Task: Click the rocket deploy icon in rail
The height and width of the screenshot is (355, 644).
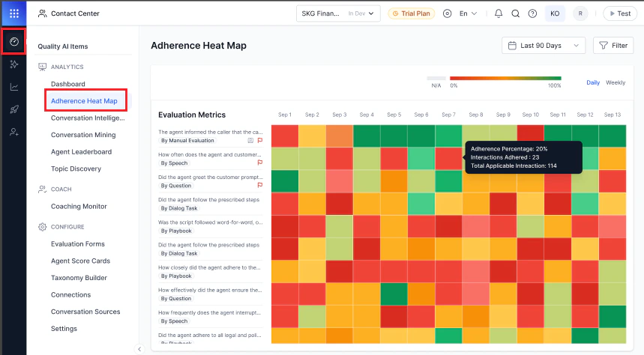Action: [x=14, y=109]
